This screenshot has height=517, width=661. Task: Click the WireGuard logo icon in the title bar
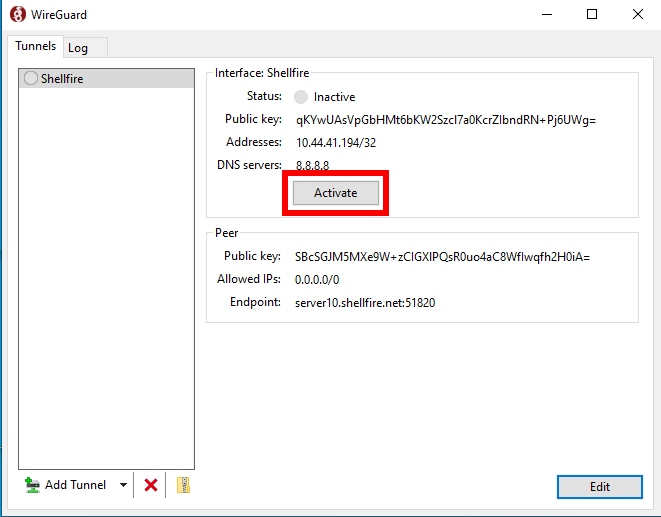(18, 14)
